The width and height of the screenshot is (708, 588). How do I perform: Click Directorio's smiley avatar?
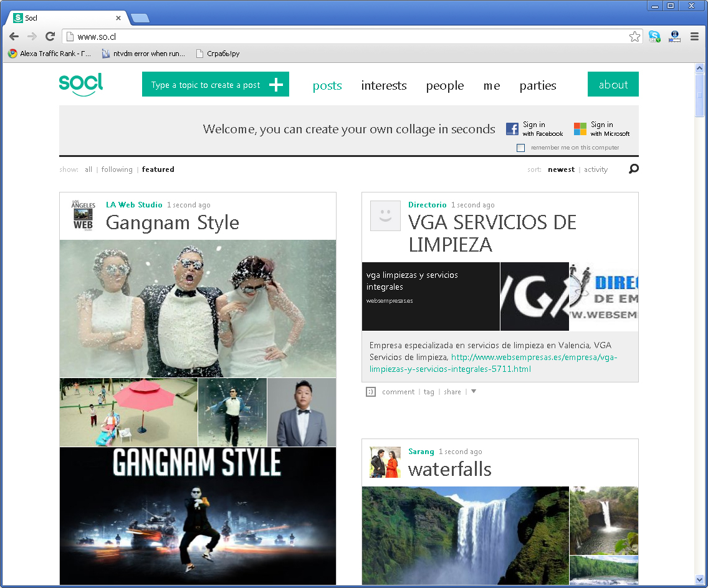[385, 216]
